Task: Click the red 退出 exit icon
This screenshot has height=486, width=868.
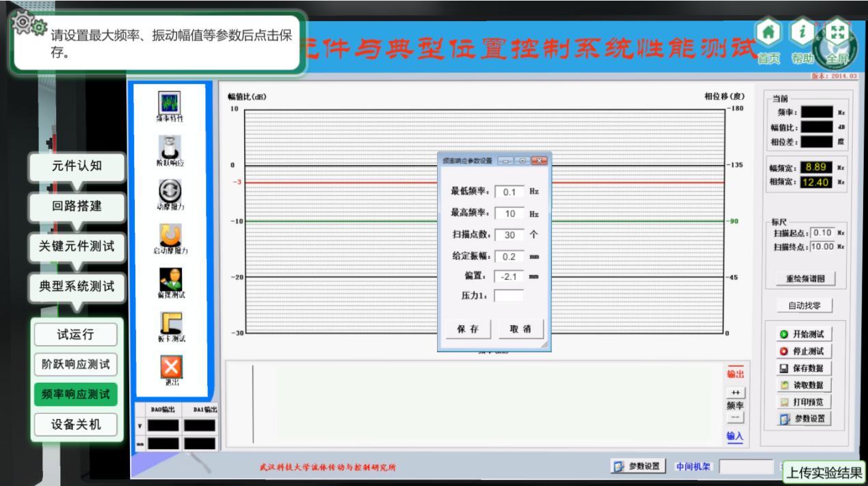Action: 171,367
